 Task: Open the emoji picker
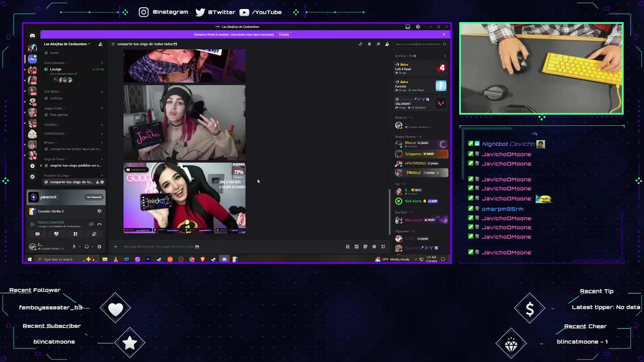(x=374, y=247)
